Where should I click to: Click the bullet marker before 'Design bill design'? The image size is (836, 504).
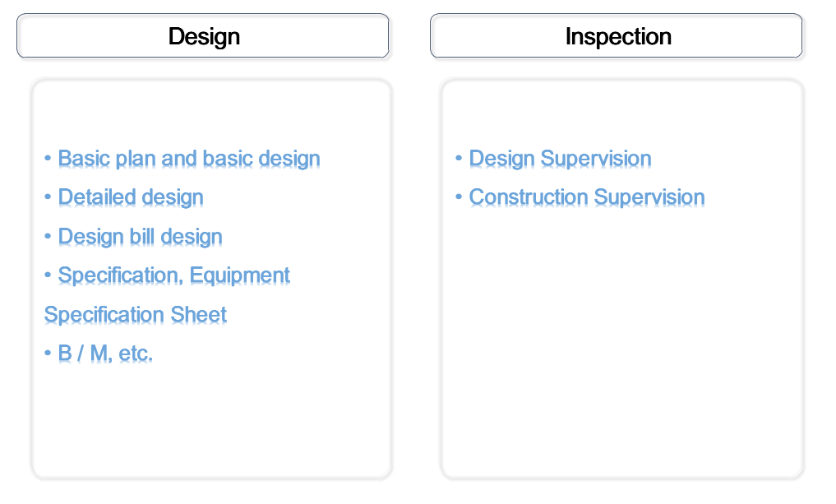point(48,236)
